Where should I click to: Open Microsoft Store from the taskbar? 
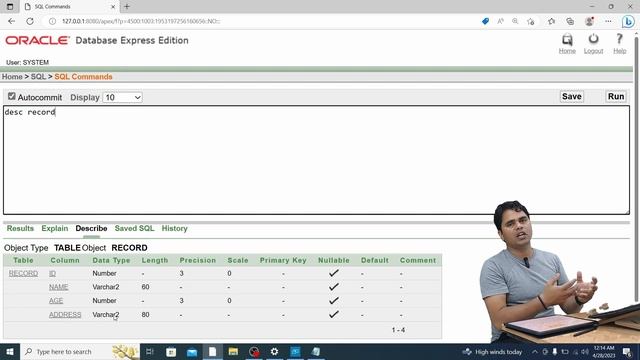[171, 351]
